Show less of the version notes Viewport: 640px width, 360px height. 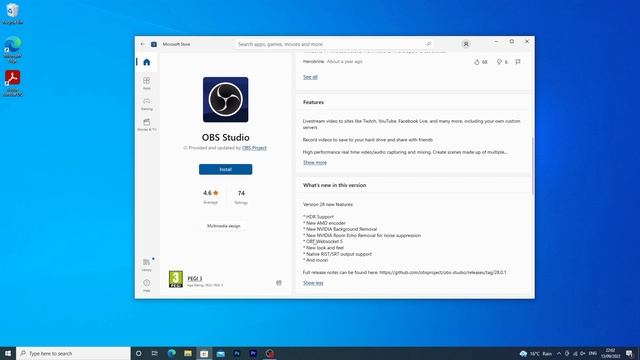313,283
